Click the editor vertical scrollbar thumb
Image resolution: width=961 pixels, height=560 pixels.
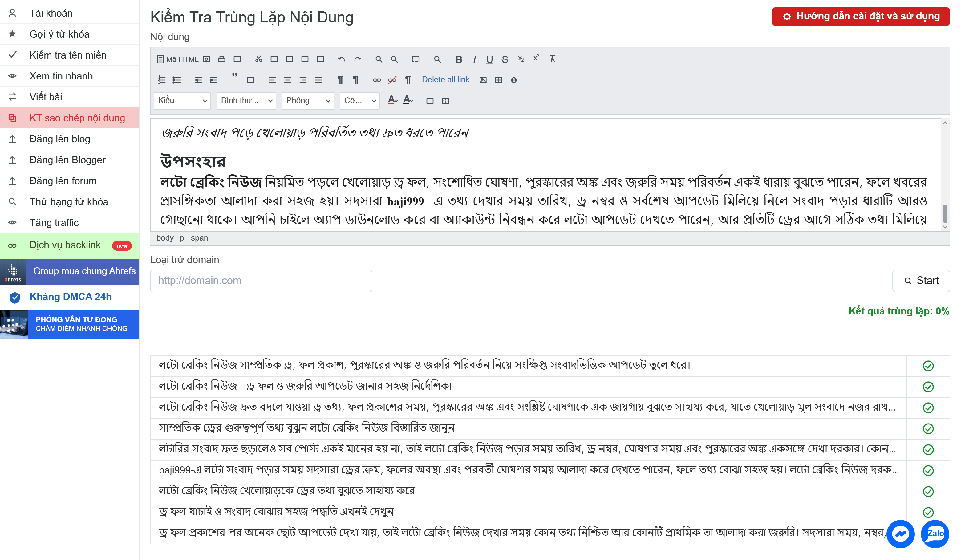945,214
